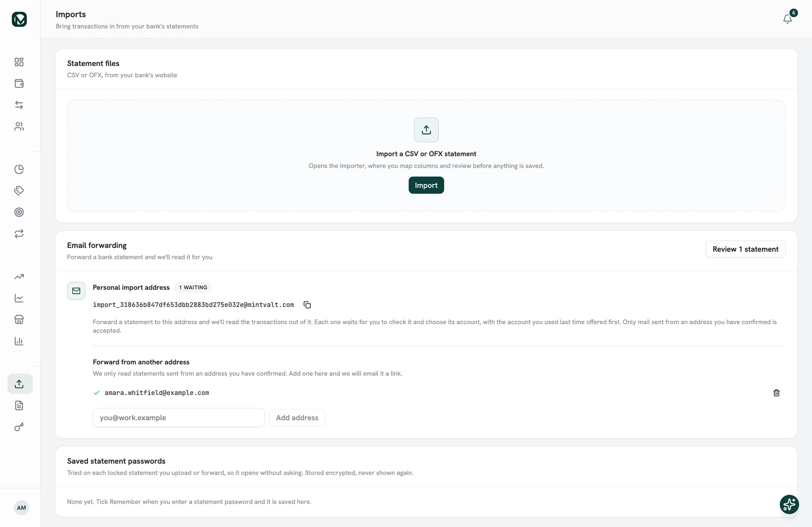Click the Personal import address label

131,288
